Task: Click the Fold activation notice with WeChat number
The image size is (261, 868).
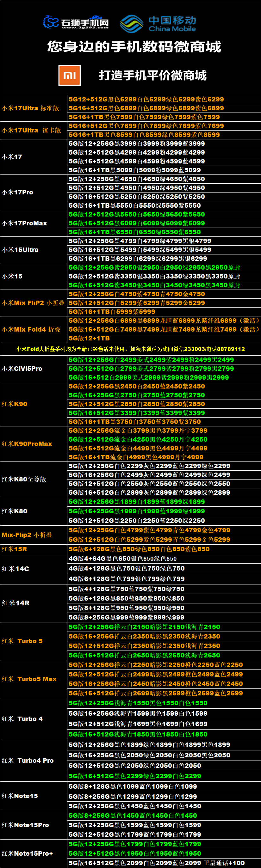Action: (130, 349)
